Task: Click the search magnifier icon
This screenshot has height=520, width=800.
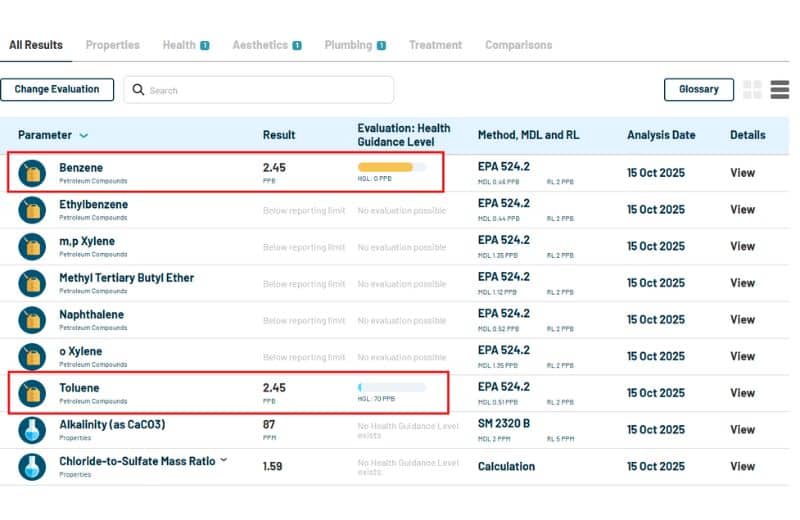Action: pyautogui.click(x=137, y=90)
